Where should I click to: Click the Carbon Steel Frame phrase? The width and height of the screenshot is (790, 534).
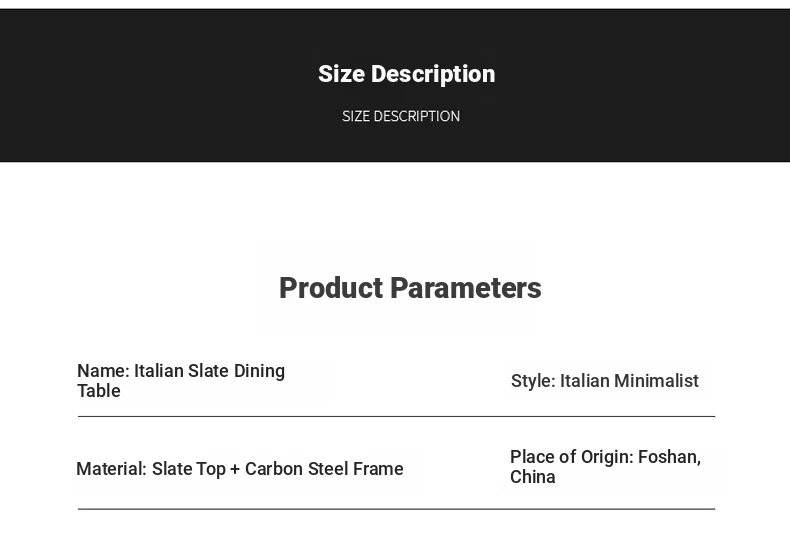tap(324, 469)
